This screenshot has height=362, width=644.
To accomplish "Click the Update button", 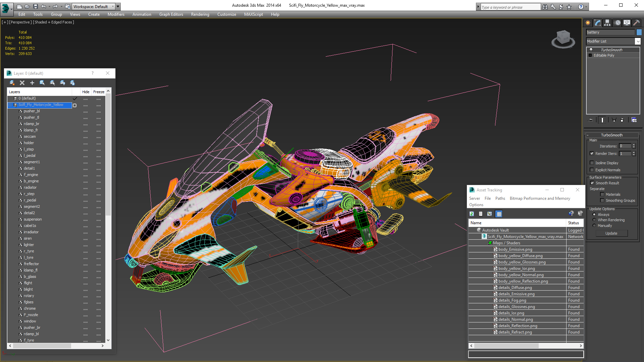I will tap(611, 233).
